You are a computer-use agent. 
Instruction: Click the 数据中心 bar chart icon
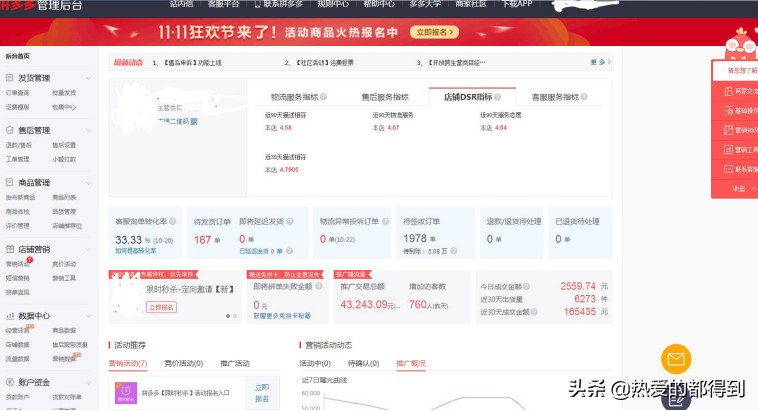pyautogui.click(x=10, y=316)
